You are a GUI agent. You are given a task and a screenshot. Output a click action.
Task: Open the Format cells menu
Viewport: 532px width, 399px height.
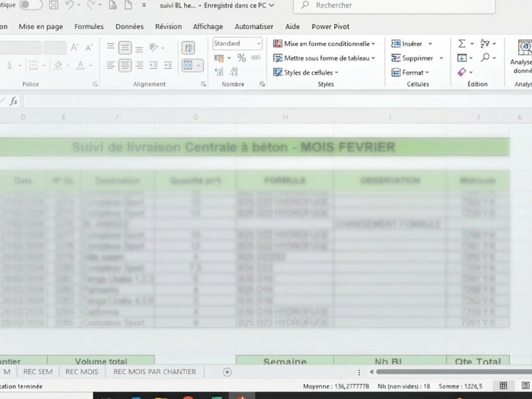coord(410,72)
